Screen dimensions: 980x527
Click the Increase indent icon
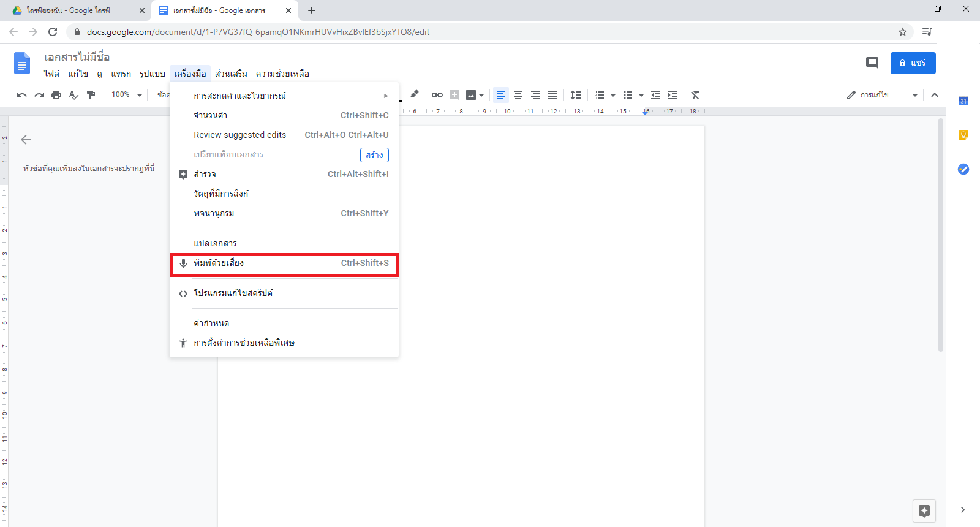[x=673, y=95]
